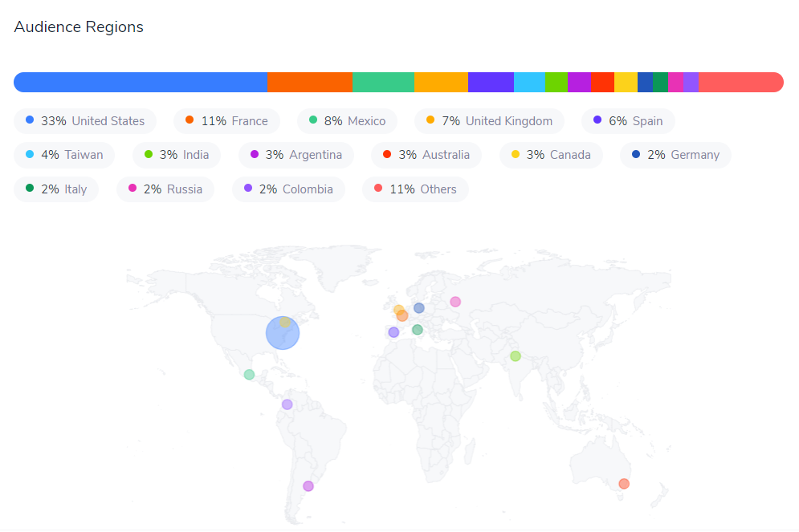Click the green Italy bubble on map
This screenshot has width=799, height=532.
click(418, 330)
